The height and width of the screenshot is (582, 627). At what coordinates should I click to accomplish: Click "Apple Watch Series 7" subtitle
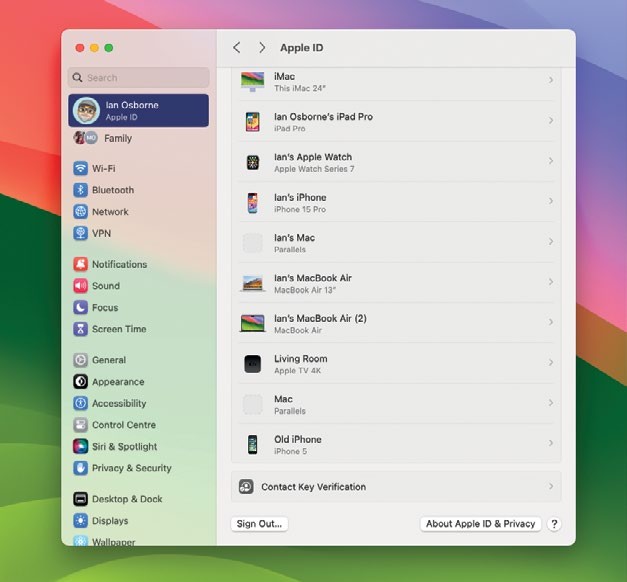click(314, 169)
